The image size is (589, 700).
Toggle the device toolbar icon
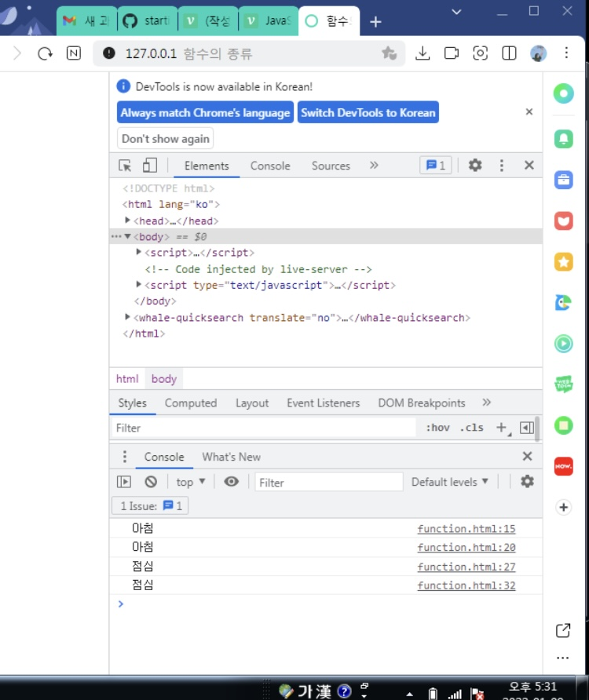[x=150, y=166]
